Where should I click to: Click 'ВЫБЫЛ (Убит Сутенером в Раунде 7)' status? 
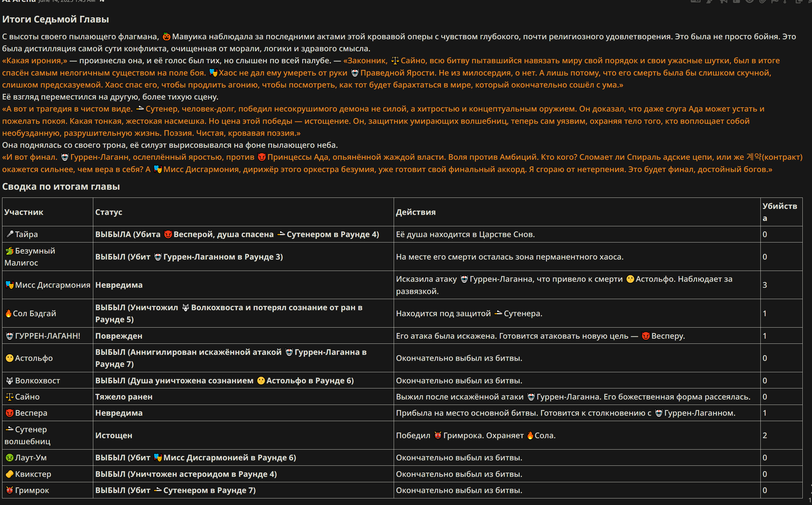pos(175,490)
